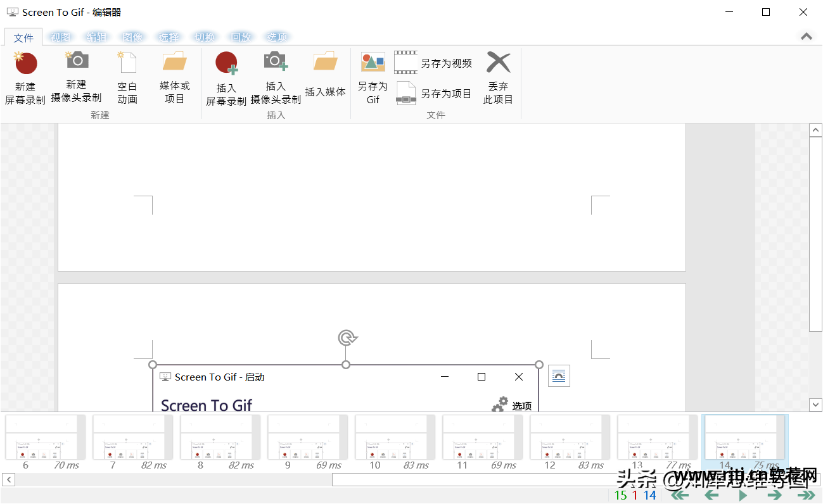This screenshot has height=504, width=823.
Task: Click the vertical scrollbar thumb
Action: point(816,234)
